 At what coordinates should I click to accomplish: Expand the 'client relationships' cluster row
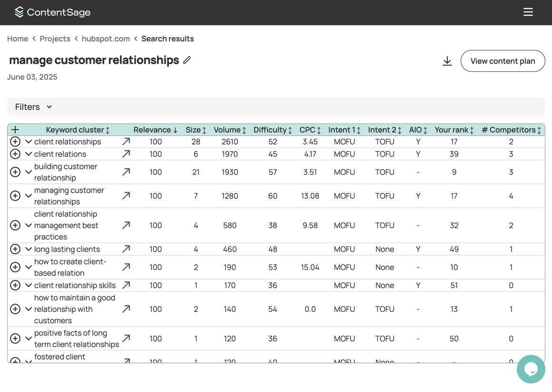[x=29, y=142]
